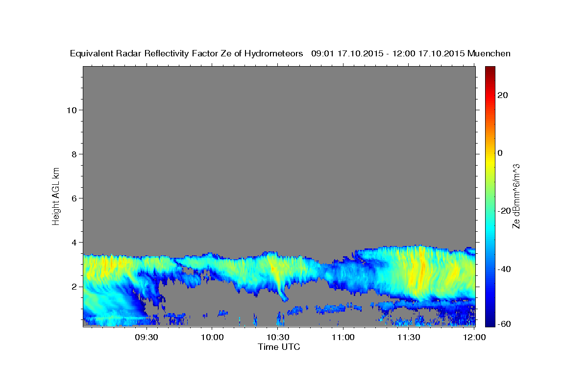
Task: Click the 'Time UTC' axis label
Action: click(x=279, y=347)
